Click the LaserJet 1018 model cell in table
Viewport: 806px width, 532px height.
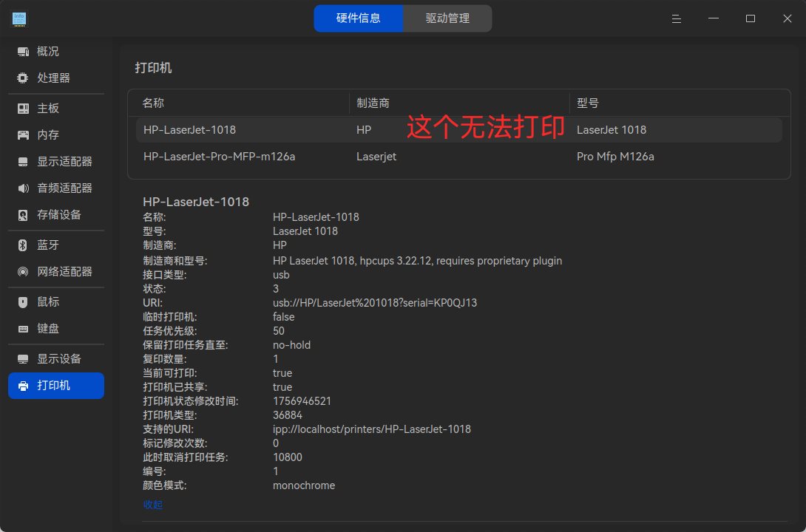click(612, 130)
